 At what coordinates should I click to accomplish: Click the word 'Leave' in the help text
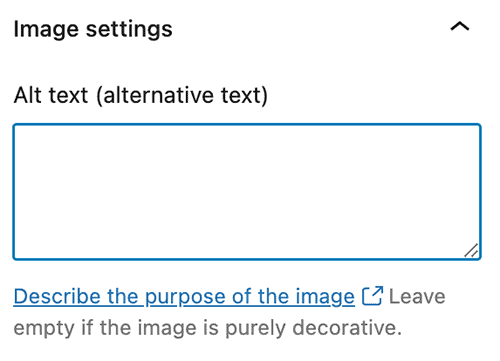417,296
